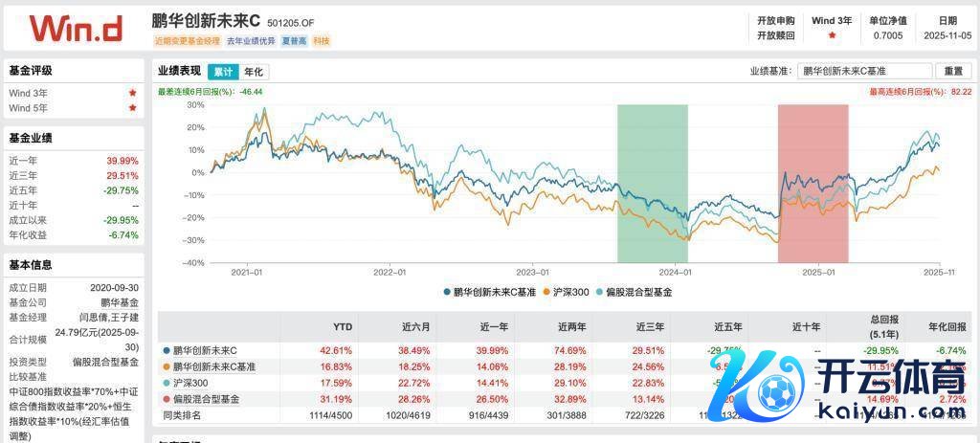Click the Wind 5年 star in 基金评级 panel
980x443 pixels.
coord(132,108)
